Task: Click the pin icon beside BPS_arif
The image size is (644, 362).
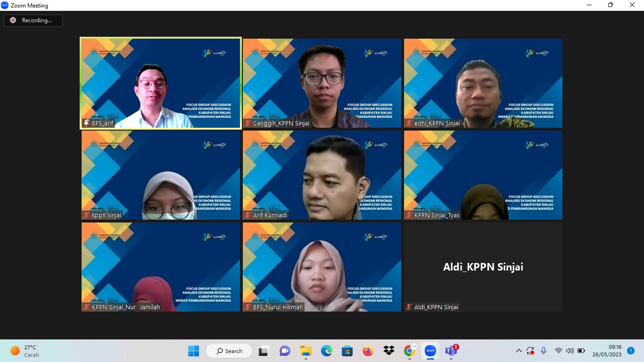Action: pyautogui.click(x=86, y=123)
